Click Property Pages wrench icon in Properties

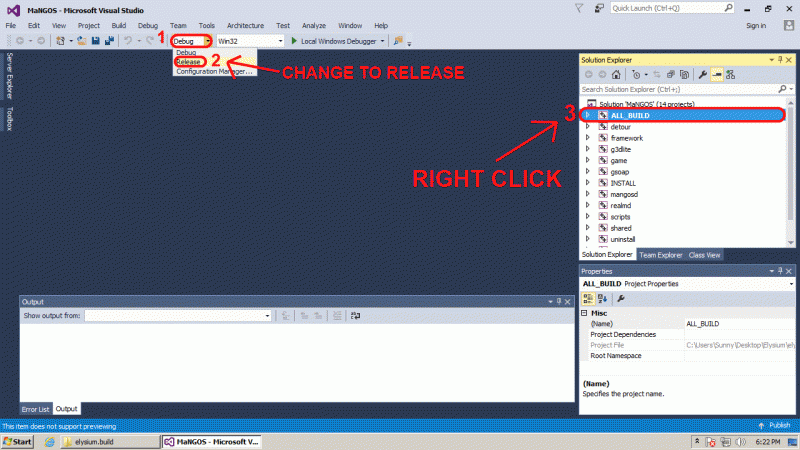pos(621,299)
